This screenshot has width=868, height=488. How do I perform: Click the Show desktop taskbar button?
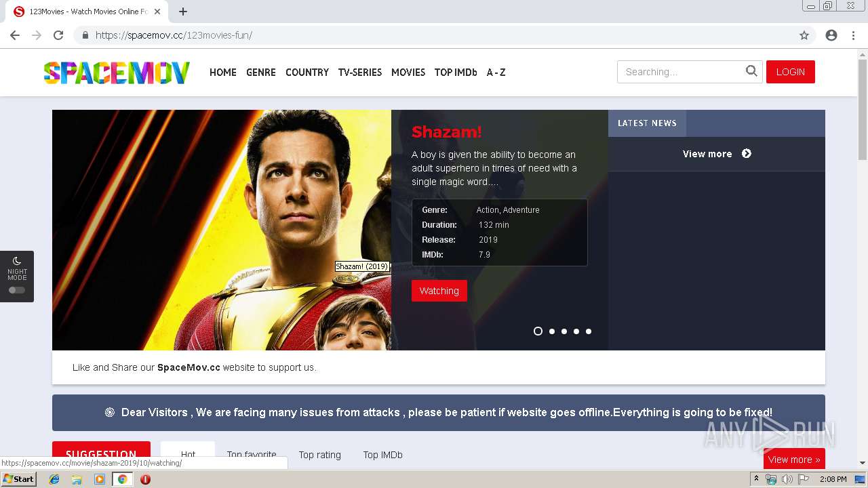tap(861, 479)
